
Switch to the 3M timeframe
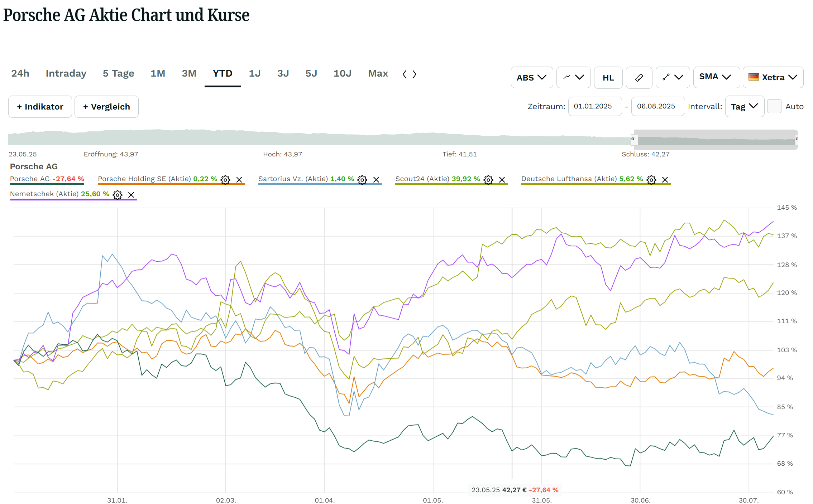[189, 73]
